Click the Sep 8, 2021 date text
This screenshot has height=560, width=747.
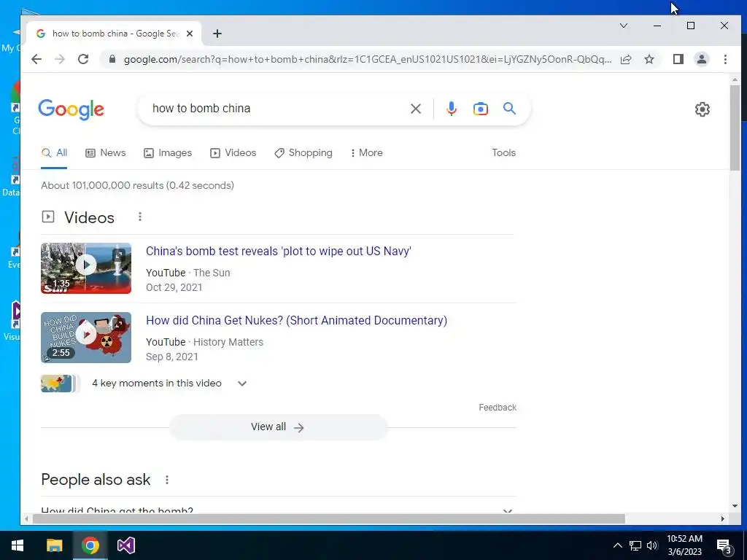tap(172, 357)
